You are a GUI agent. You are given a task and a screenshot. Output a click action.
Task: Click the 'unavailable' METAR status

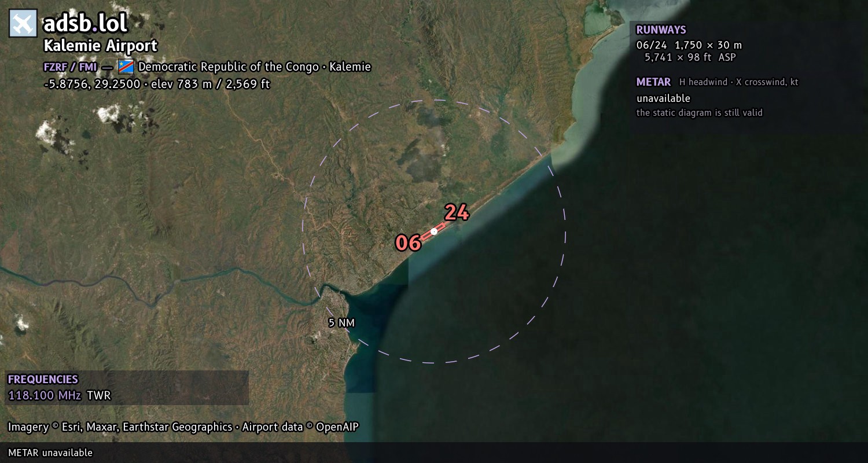tap(663, 98)
